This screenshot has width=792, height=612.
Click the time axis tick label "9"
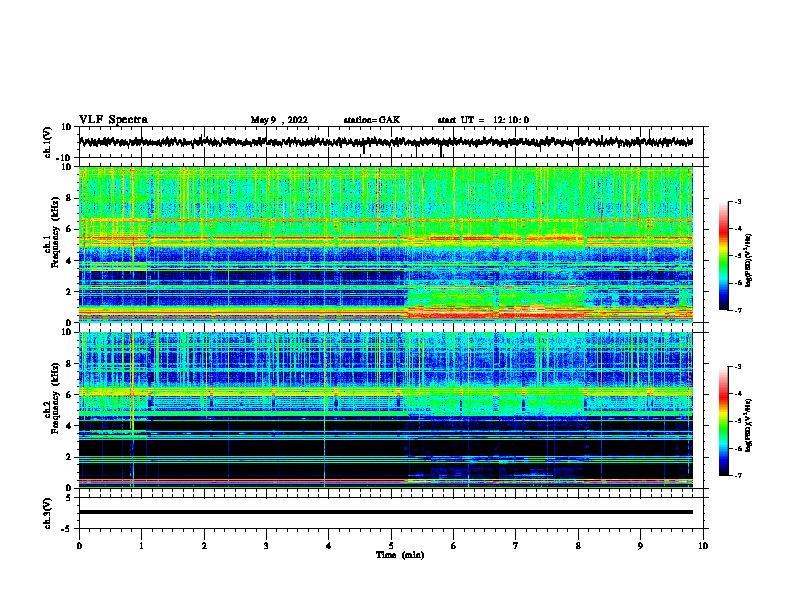(640, 546)
